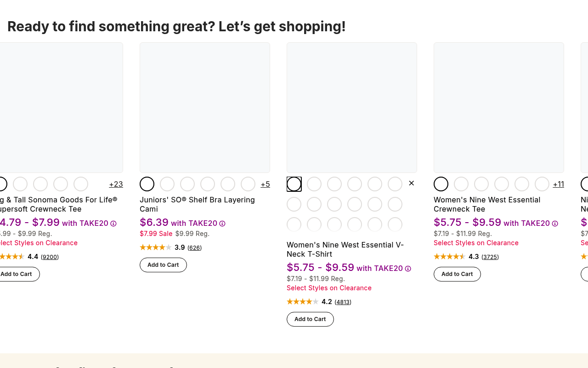Expand +11 more colors for Nine West Crewneck
This screenshot has height=368, width=588.
(x=559, y=184)
